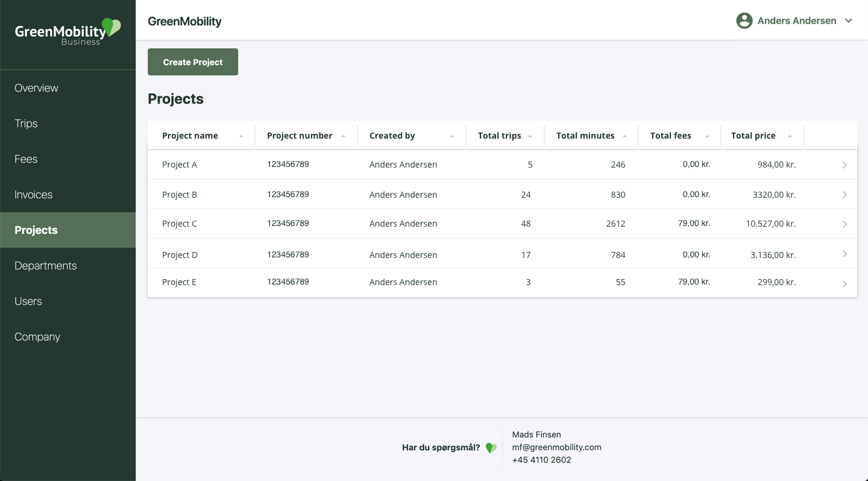Image resolution: width=868 pixels, height=481 pixels.
Task: Open Project B via row chevron
Action: click(844, 195)
